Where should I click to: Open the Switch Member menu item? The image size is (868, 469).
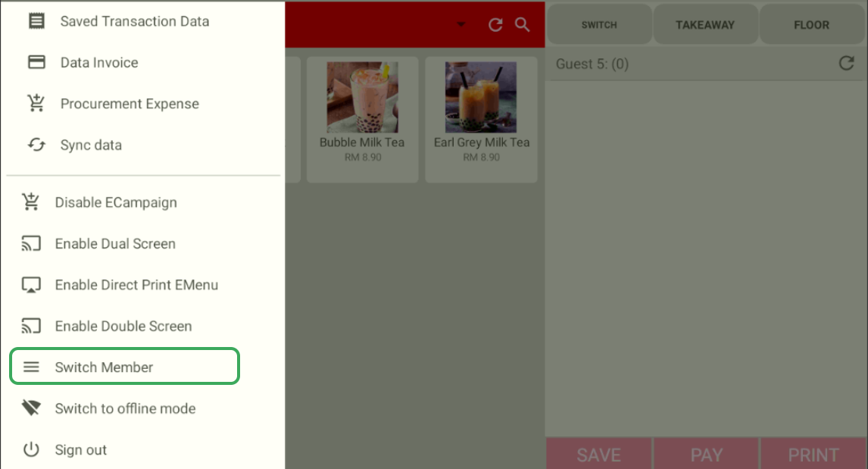124,366
